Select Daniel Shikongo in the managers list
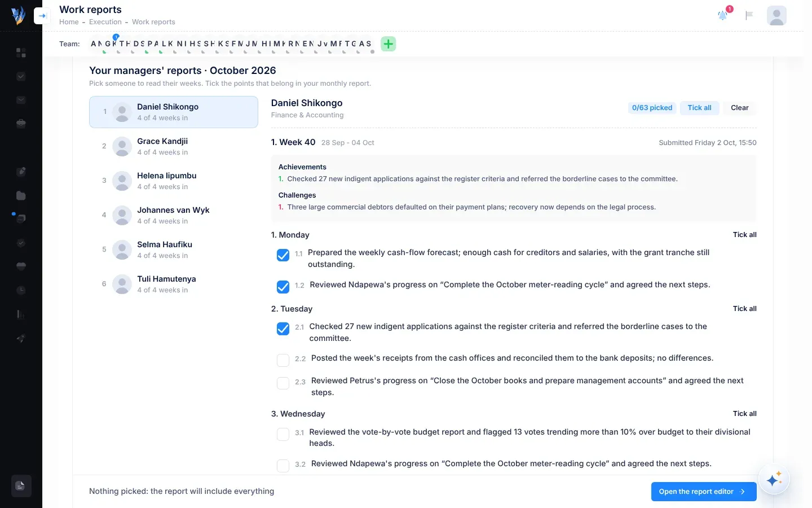812x508 pixels. [x=174, y=112]
